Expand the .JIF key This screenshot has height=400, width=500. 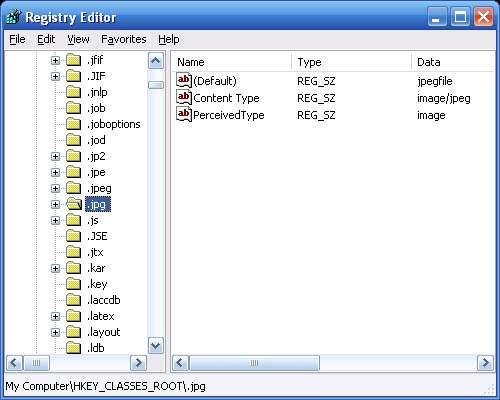coord(55,76)
